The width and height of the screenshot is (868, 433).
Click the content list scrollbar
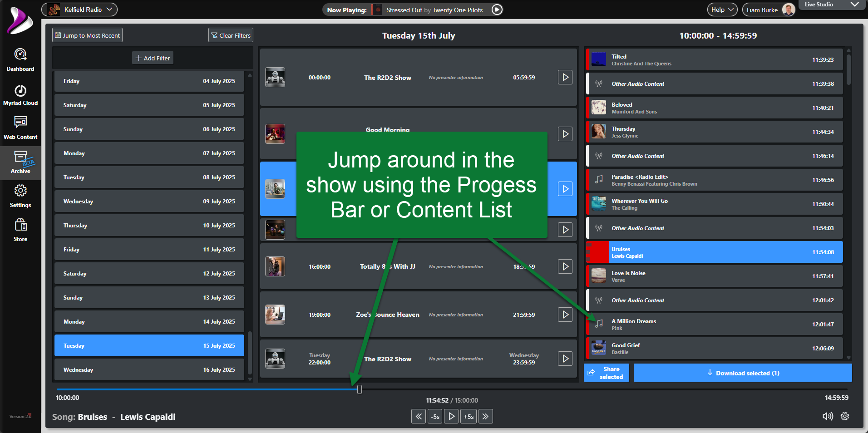[848, 69]
